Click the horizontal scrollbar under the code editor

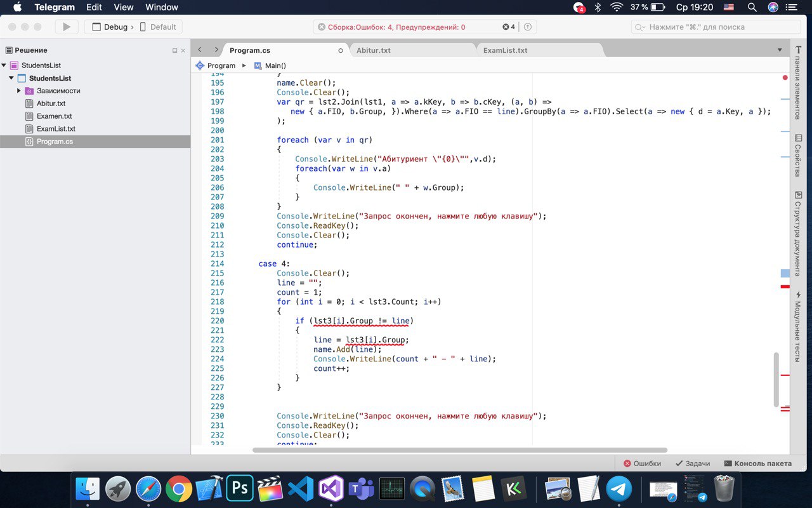click(459, 450)
